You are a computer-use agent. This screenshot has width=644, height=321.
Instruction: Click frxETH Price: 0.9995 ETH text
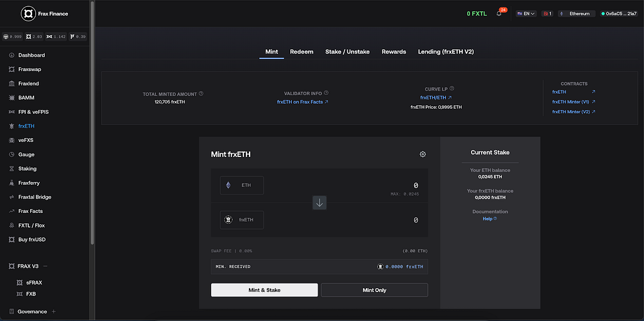click(x=436, y=107)
